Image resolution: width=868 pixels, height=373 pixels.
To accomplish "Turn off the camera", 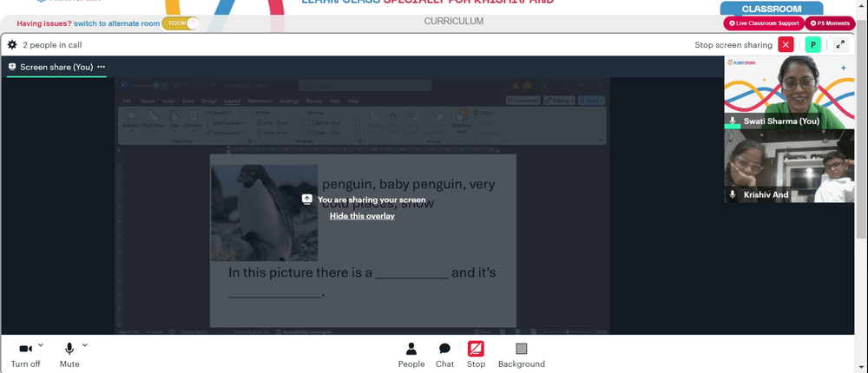I will 25,356.
